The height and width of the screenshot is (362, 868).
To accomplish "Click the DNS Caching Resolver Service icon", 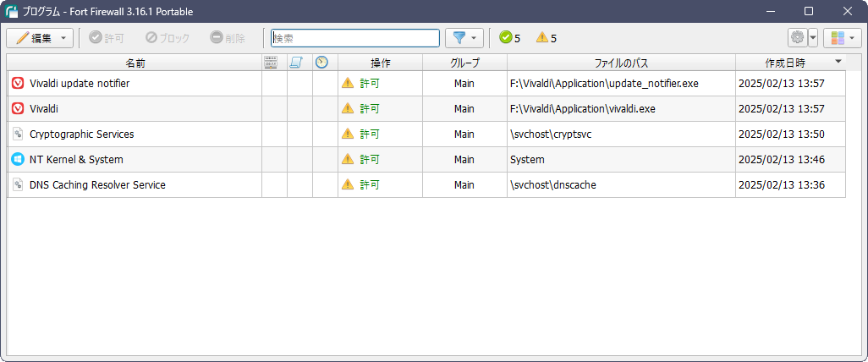I will click(18, 185).
